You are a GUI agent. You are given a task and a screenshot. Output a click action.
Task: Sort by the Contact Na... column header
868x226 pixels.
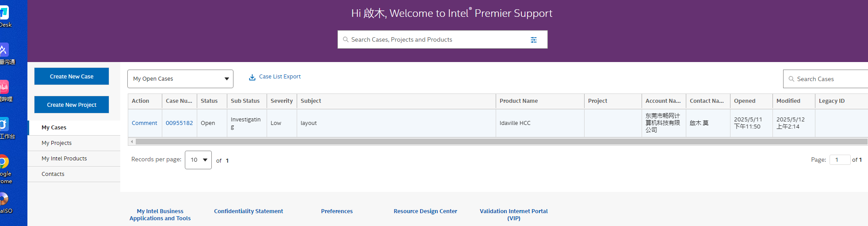coord(708,101)
